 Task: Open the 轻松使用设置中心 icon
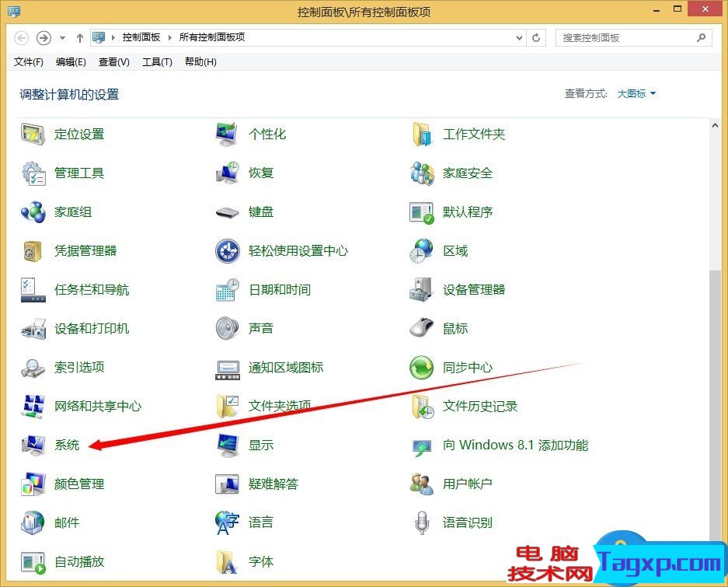[x=228, y=251]
